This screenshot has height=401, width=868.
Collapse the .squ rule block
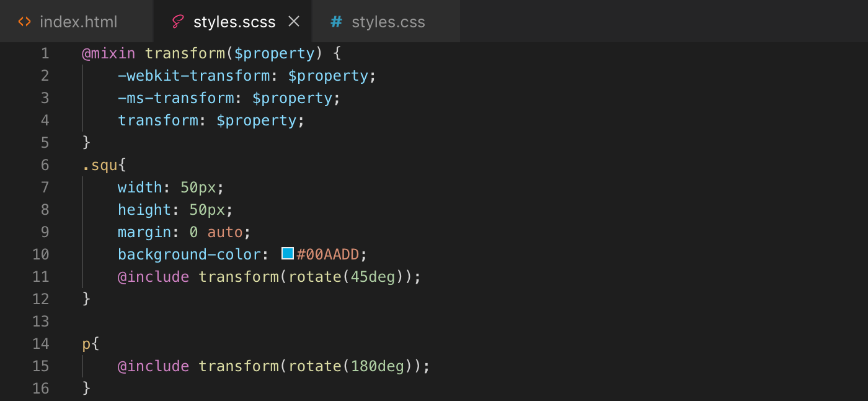pos(68,165)
